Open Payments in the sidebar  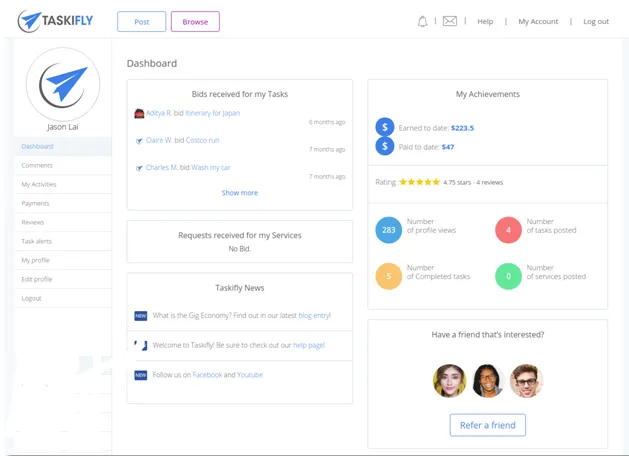pyautogui.click(x=63, y=203)
